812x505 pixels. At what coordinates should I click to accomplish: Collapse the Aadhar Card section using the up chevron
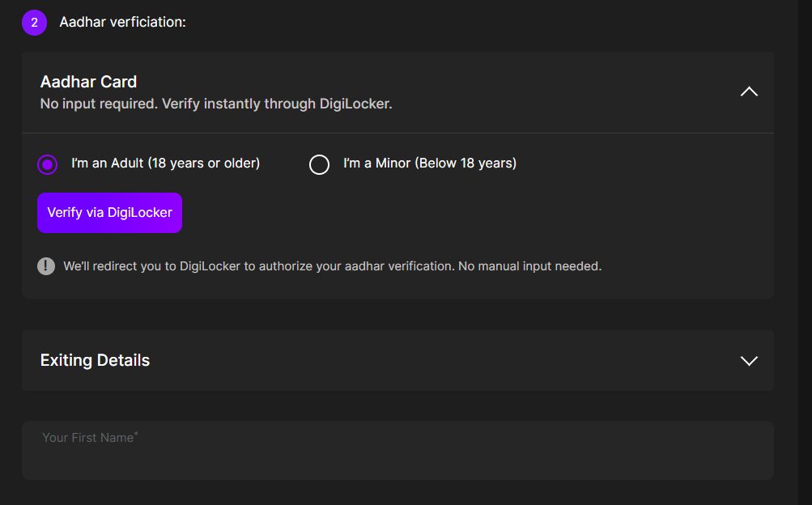749,92
